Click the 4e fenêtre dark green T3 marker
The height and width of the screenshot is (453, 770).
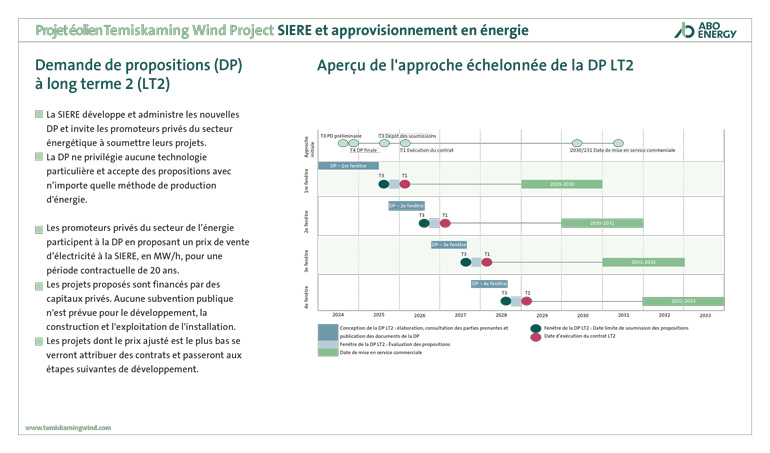tap(506, 301)
